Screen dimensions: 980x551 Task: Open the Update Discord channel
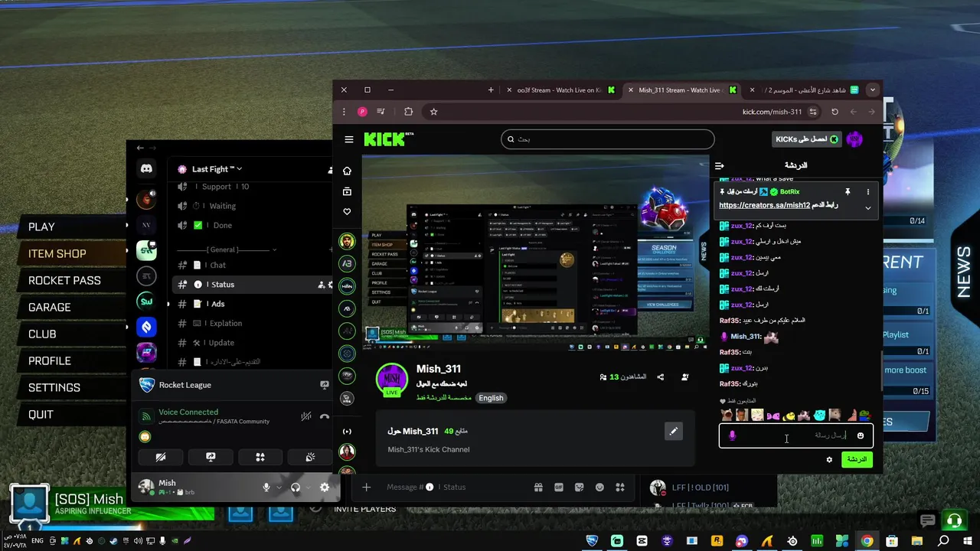click(253, 343)
